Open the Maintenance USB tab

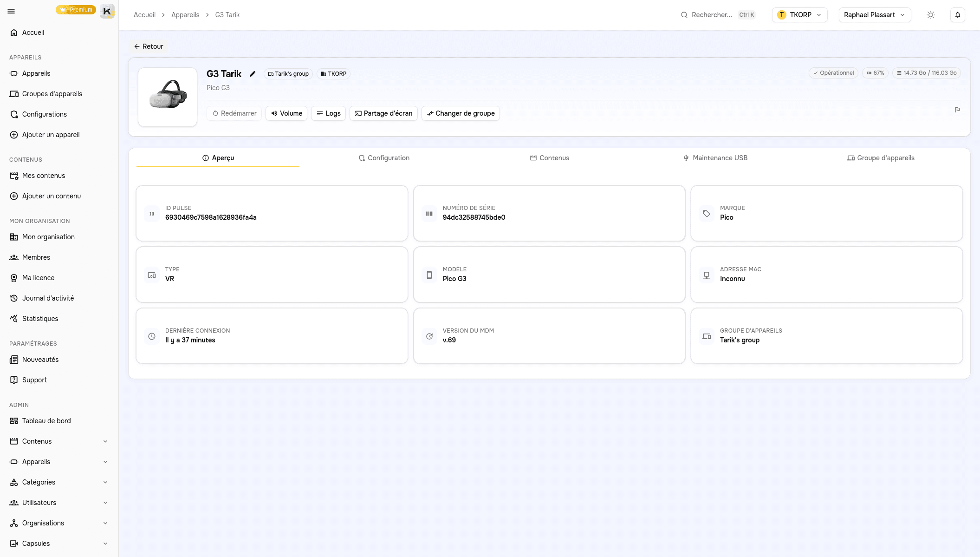click(715, 158)
